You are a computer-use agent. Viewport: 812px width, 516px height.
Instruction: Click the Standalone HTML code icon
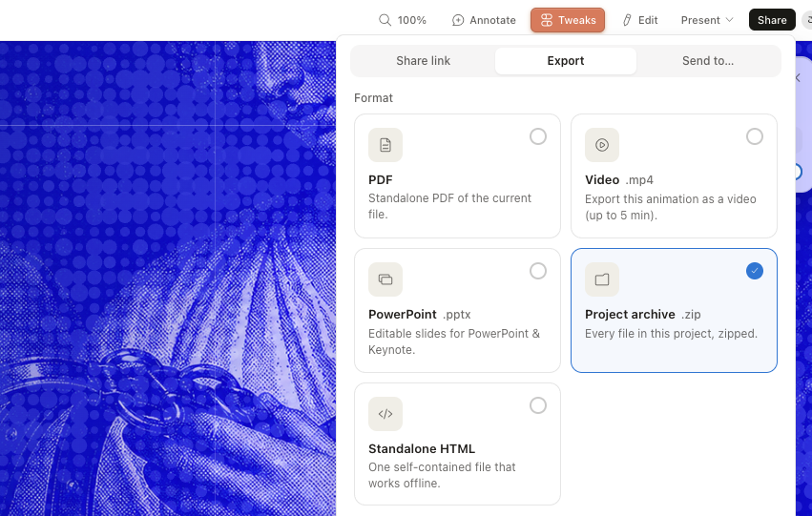pos(385,414)
